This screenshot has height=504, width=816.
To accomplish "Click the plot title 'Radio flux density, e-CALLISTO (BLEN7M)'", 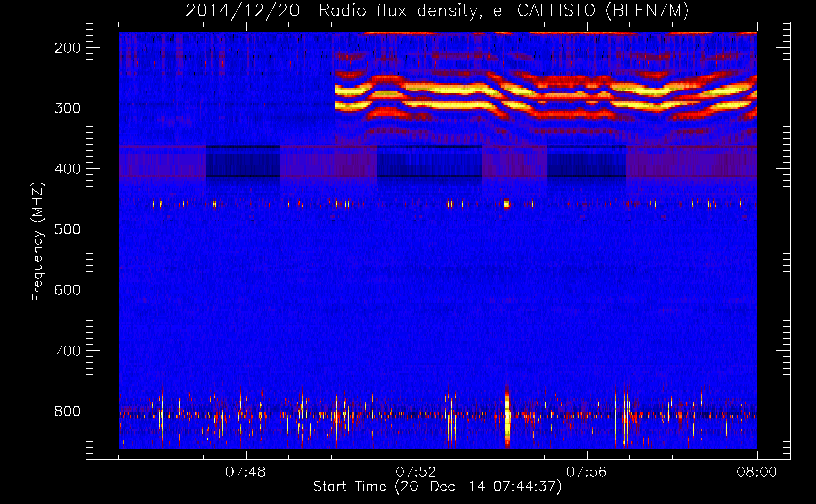I will (x=503, y=11).
